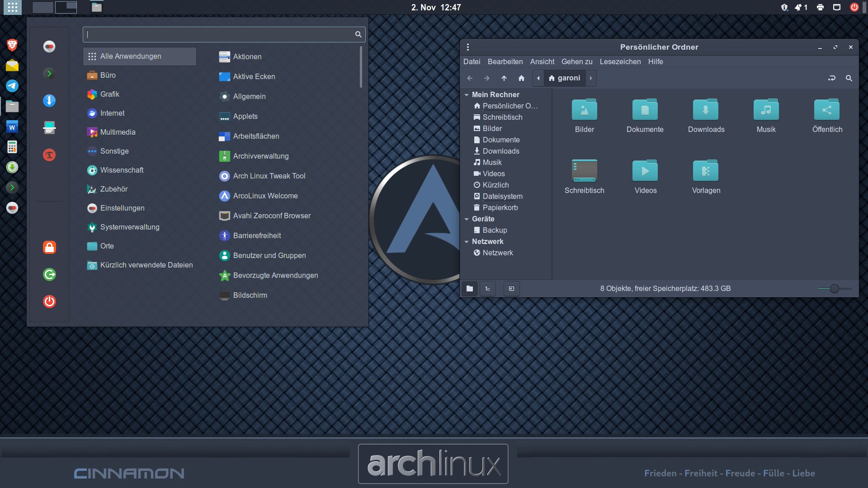Click the Nemo home folder toolbar button

(521, 78)
